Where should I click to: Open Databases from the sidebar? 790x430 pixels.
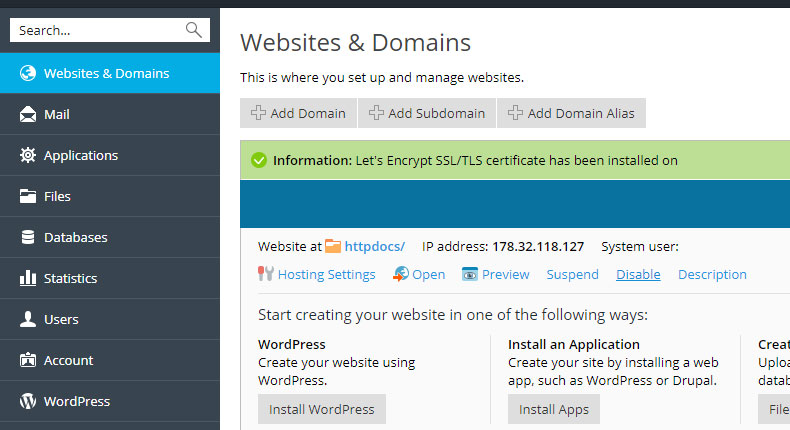pos(110,237)
